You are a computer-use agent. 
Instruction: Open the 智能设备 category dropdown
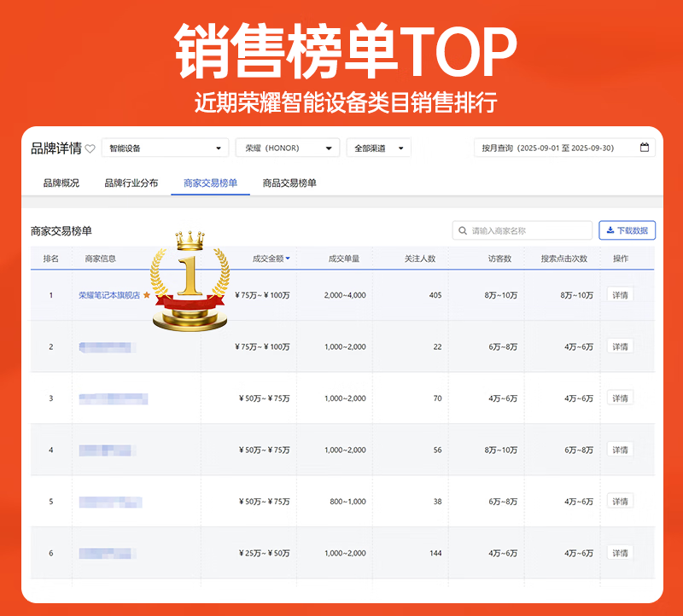coord(165,148)
